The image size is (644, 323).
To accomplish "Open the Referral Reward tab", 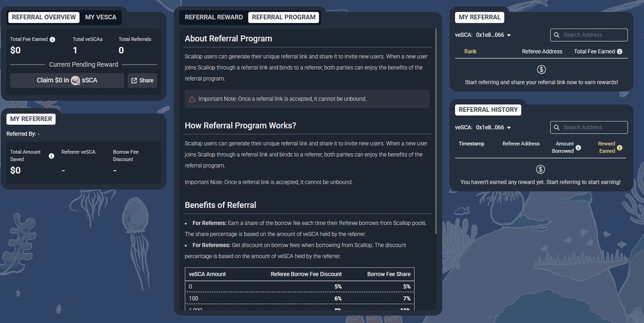I will (x=214, y=17).
